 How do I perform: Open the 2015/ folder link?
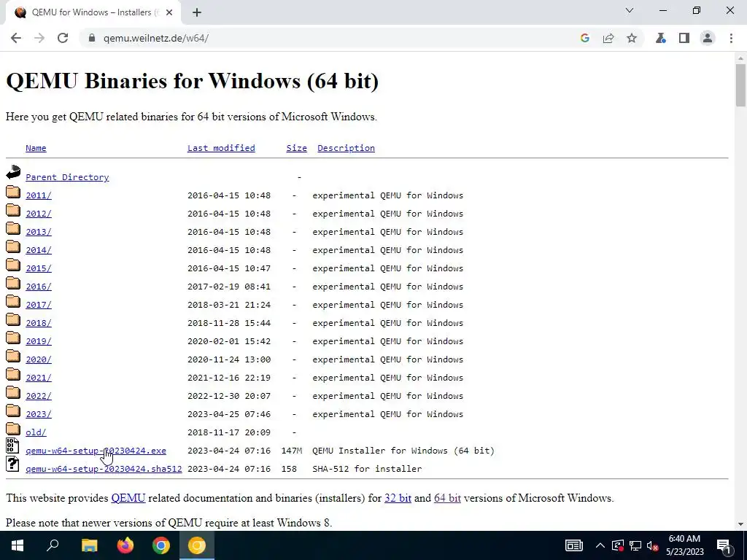coord(39,268)
